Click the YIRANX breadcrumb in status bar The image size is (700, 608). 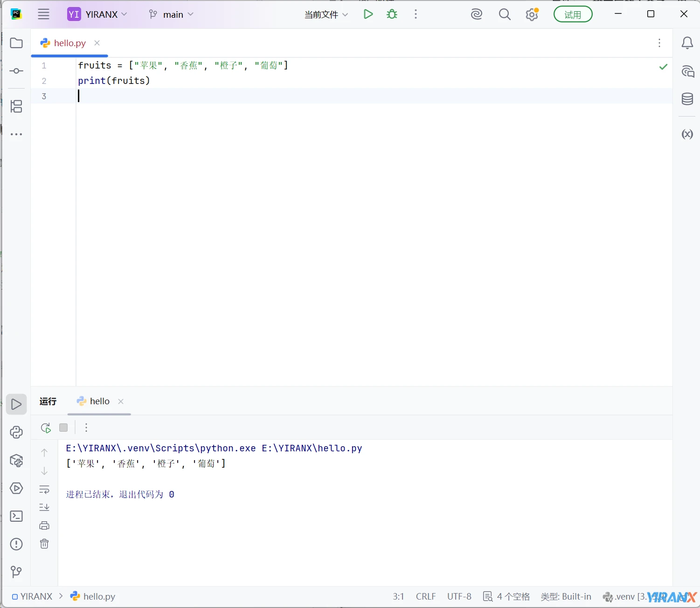pos(32,596)
